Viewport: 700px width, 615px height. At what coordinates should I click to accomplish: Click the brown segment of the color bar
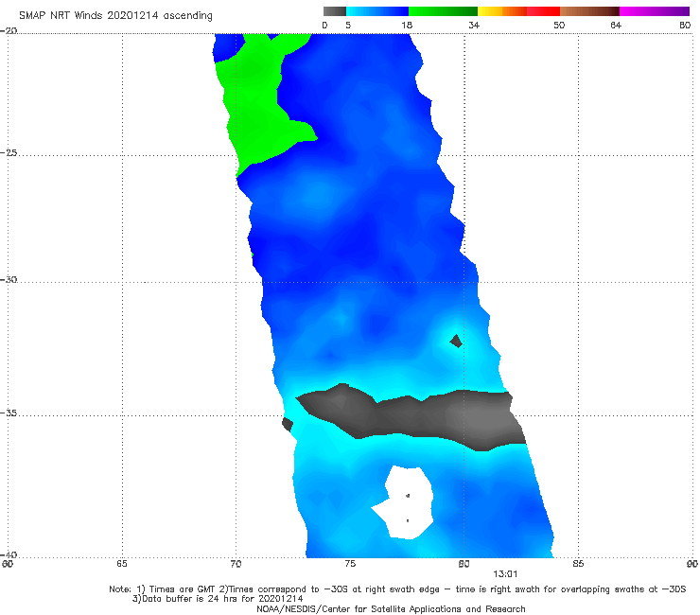[x=589, y=11]
